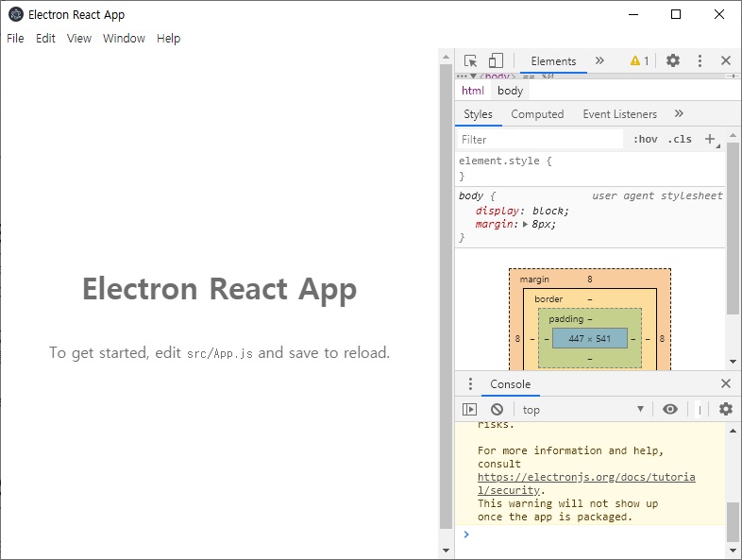Activate the inspect element picker icon
742x560 pixels.
point(470,60)
